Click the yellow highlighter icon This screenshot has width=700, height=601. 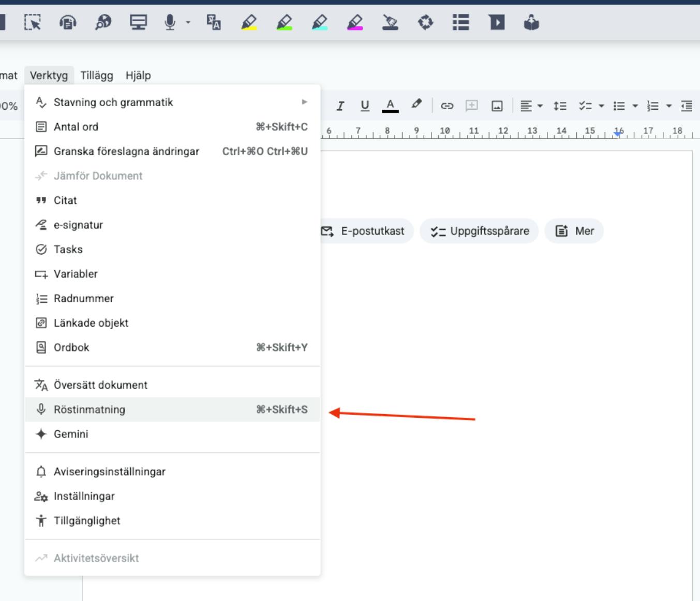click(x=249, y=22)
